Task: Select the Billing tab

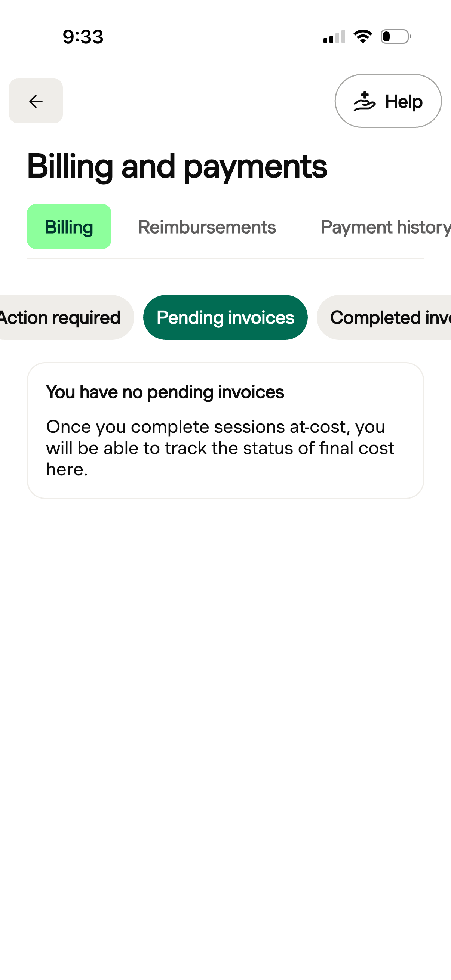Action: (x=69, y=227)
